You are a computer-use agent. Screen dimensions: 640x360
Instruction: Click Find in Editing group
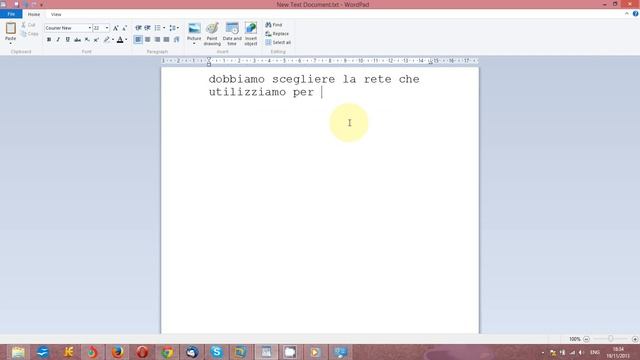click(274, 25)
